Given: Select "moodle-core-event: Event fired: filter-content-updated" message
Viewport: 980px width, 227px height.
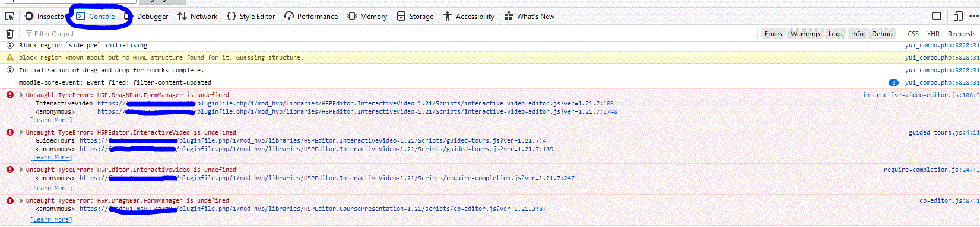Looking at the screenshot, I should click(115, 82).
